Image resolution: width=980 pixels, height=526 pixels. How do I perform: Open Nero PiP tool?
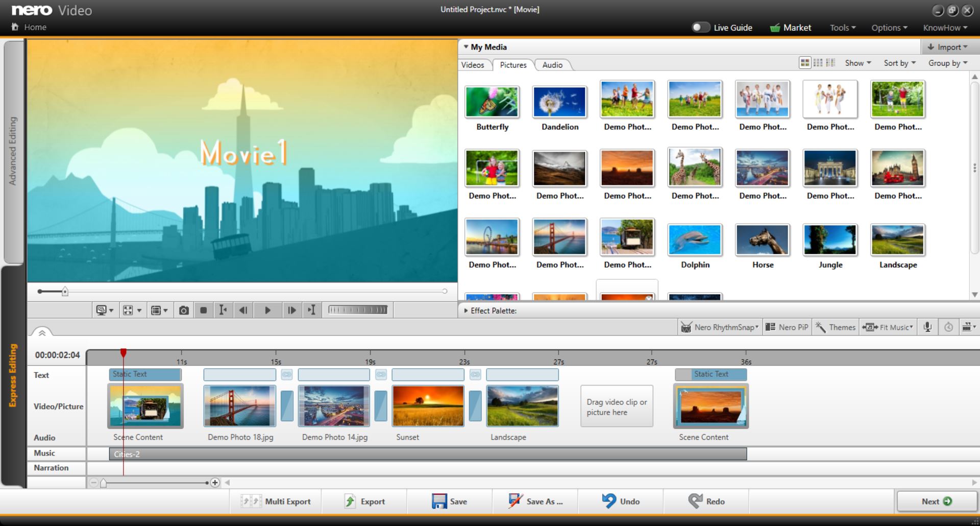(x=787, y=327)
